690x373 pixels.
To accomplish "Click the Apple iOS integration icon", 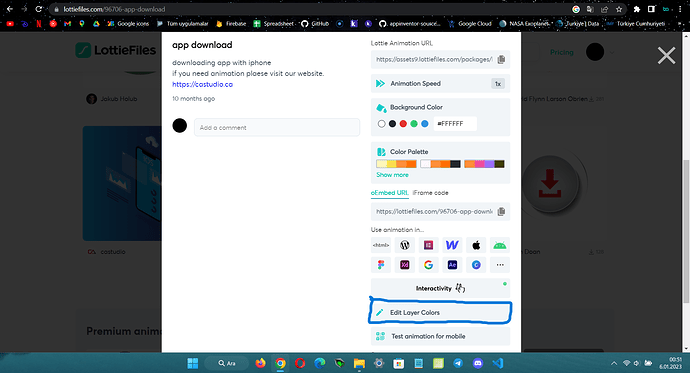I will pos(476,245).
